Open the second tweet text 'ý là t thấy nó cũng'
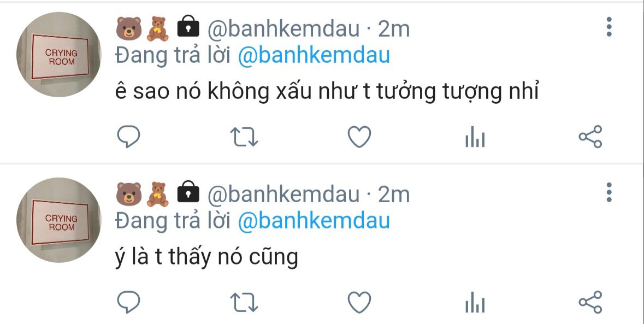 206,258
